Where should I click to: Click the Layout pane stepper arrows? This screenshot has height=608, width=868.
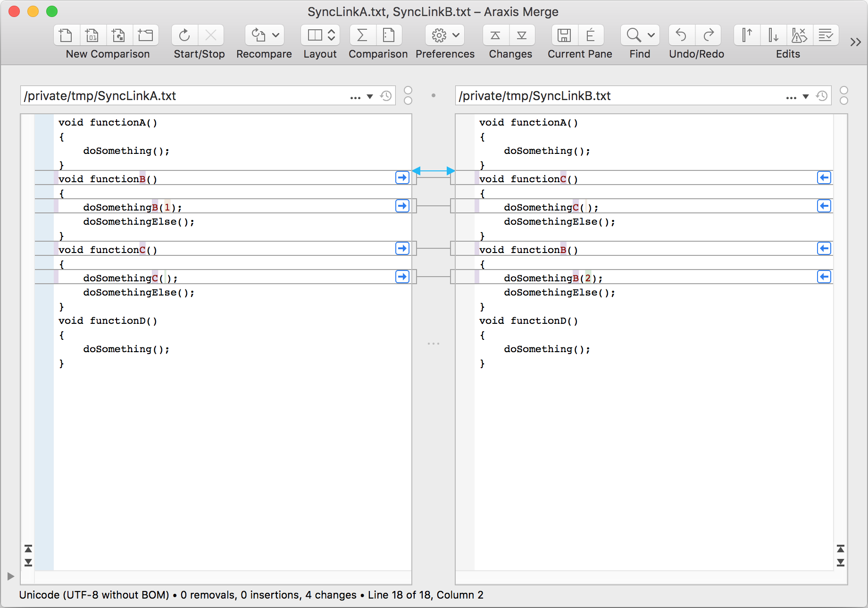332,35
